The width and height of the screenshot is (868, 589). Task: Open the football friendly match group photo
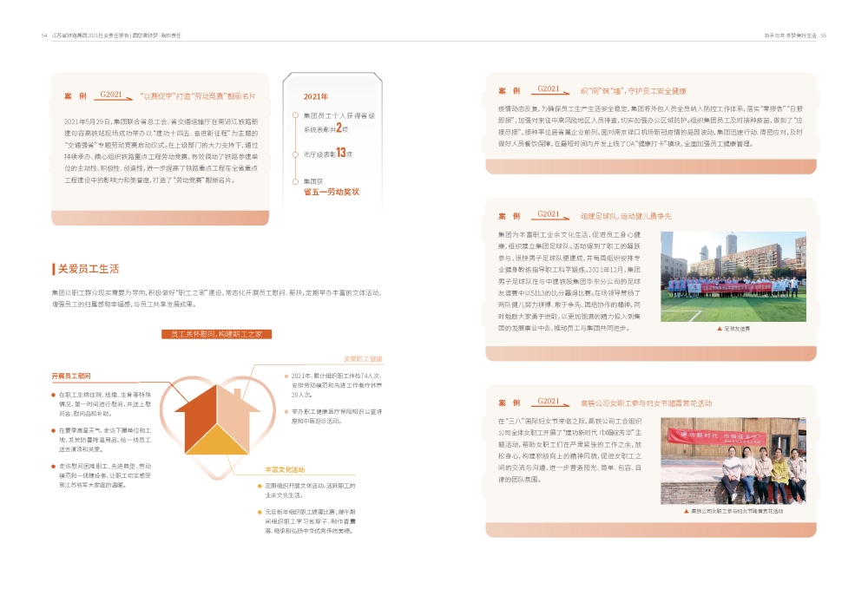tap(733, 277)
